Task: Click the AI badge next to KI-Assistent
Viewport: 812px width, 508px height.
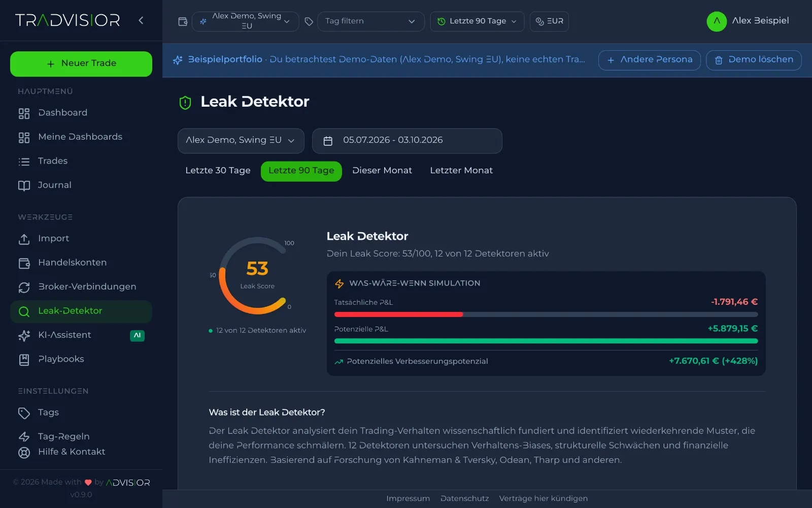Action: click(137, 335)
